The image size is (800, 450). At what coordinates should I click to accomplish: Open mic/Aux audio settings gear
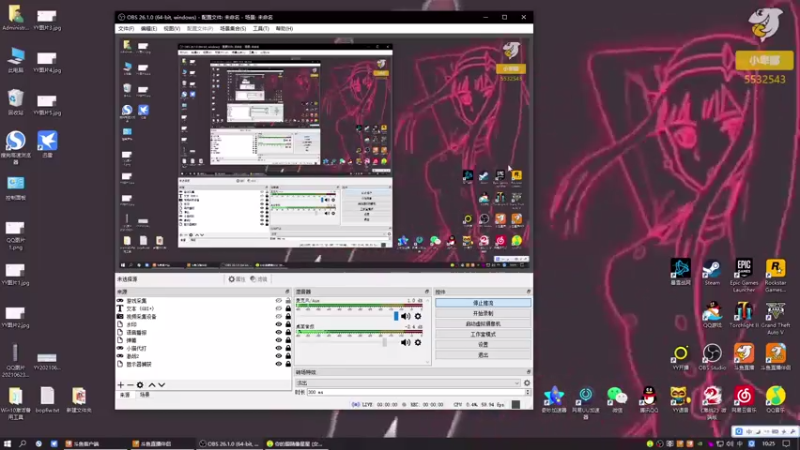point(418,316)
